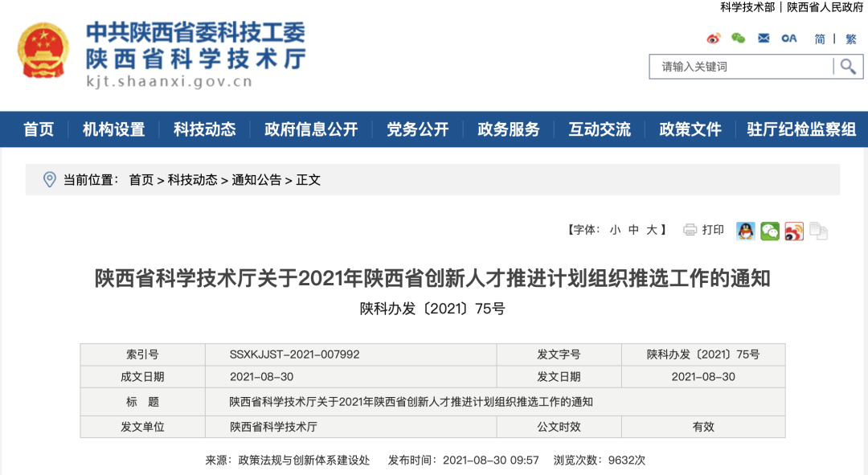868x475 pixels.
Task: Open the Weibo icon in header
Action: pos(714,39)
